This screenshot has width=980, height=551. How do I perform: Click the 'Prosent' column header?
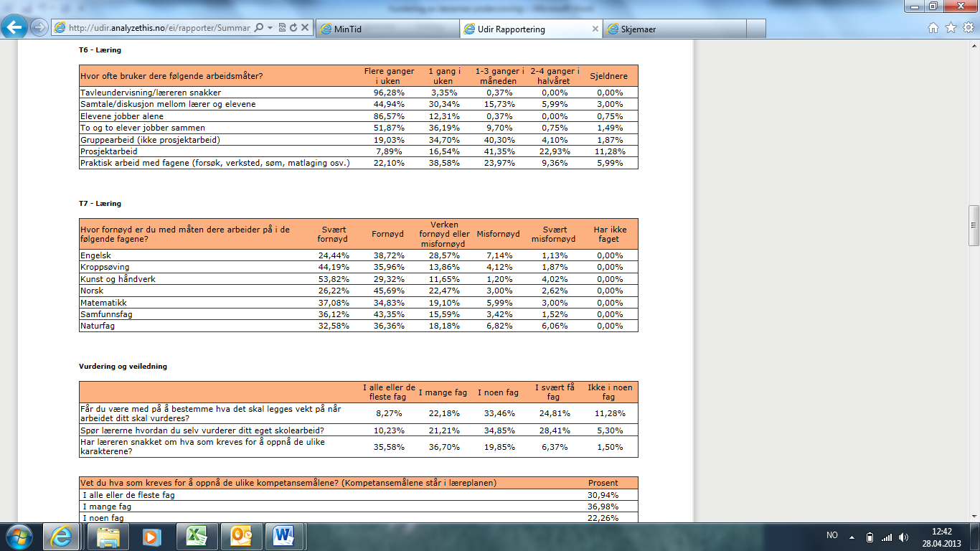point(603,483)
